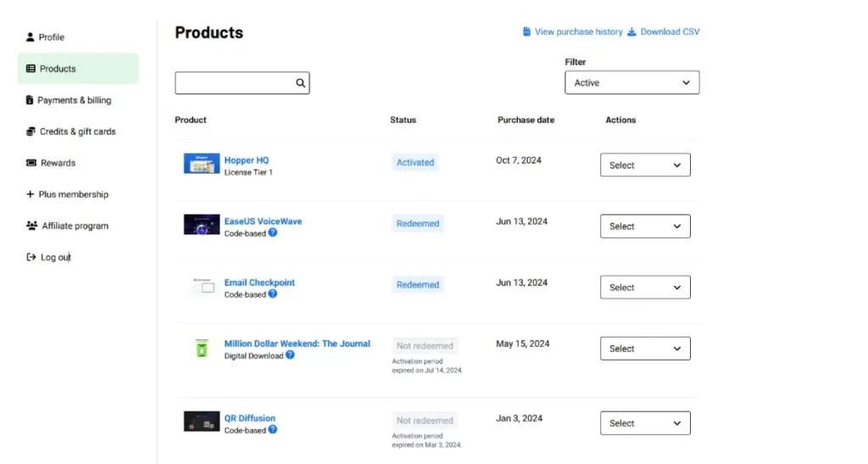Open Rewards section
The width and height of the screenshot is (868, 464).
(58, 163)
